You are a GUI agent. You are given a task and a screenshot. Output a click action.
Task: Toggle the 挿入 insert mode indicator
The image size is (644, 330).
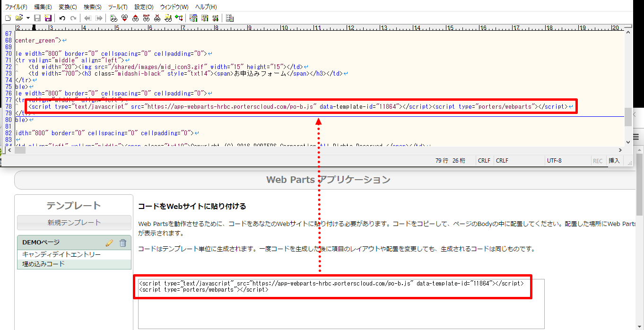614,161
